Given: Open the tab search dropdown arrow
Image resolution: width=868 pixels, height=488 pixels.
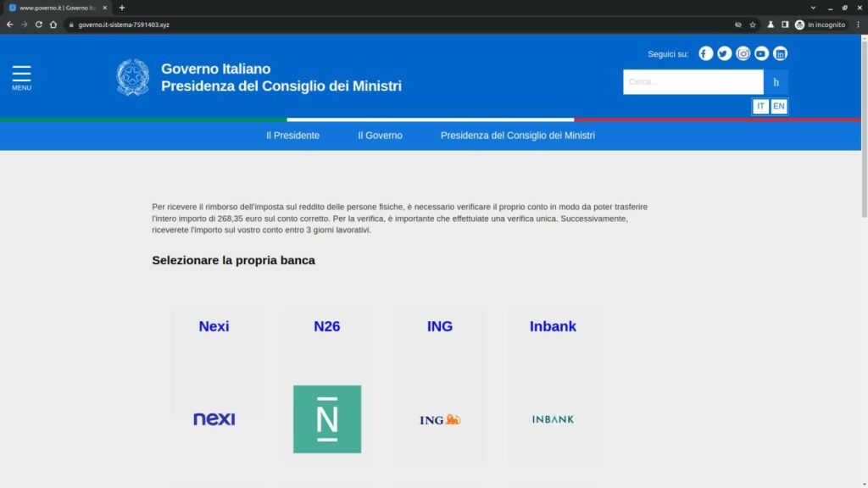Looking at the screenshot, I should point(813,8).
